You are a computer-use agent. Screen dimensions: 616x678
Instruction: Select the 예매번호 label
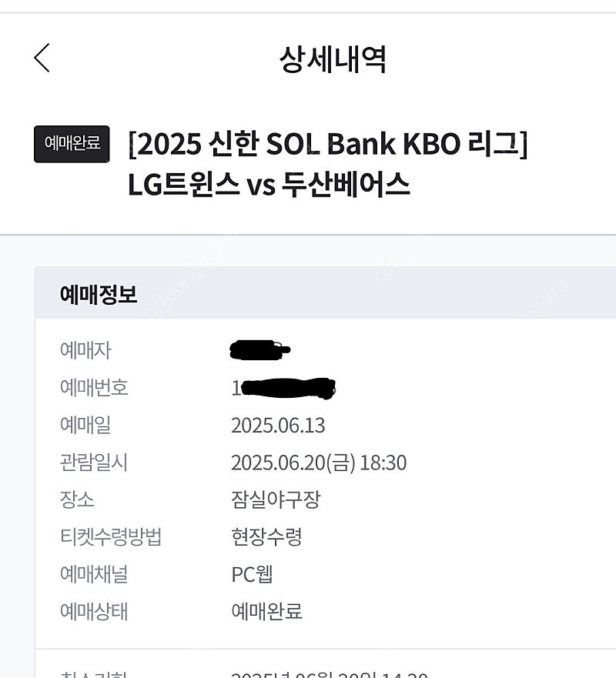click(x=94, y=387)
